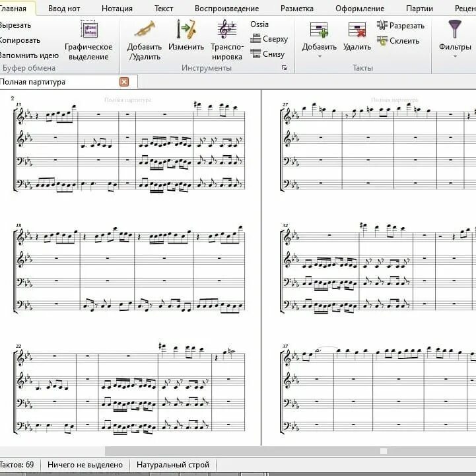Viewport: 476px width, 476px height.
Task: Click Запомнить идею command
Action: [x=29, y=55]
